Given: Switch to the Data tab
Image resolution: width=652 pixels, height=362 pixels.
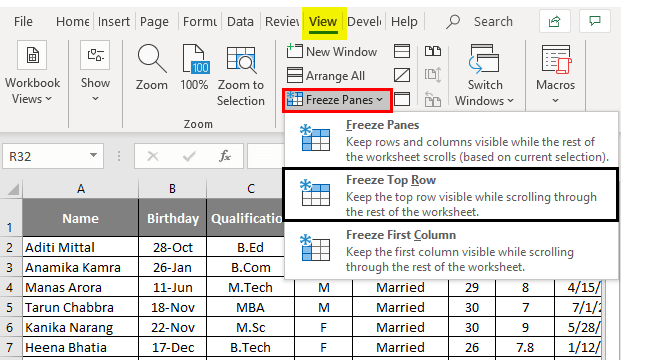Looking at the screenshot, I should 240,22.
